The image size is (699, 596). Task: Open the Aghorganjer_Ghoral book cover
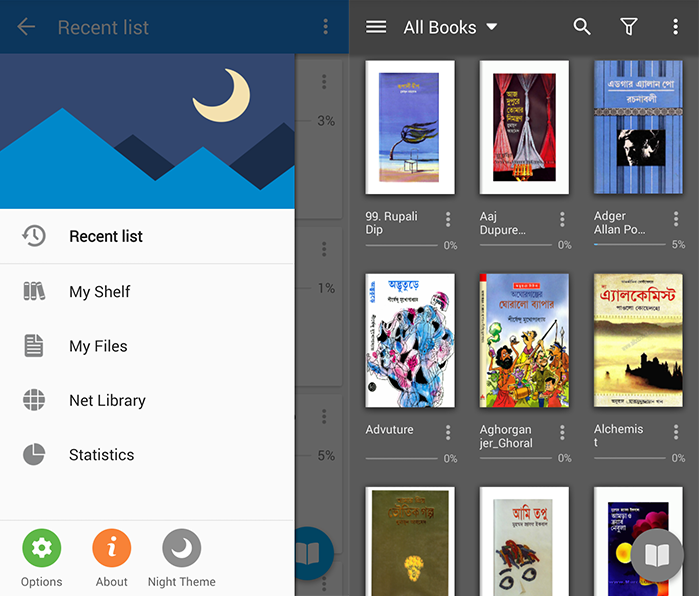coord(524,341)
